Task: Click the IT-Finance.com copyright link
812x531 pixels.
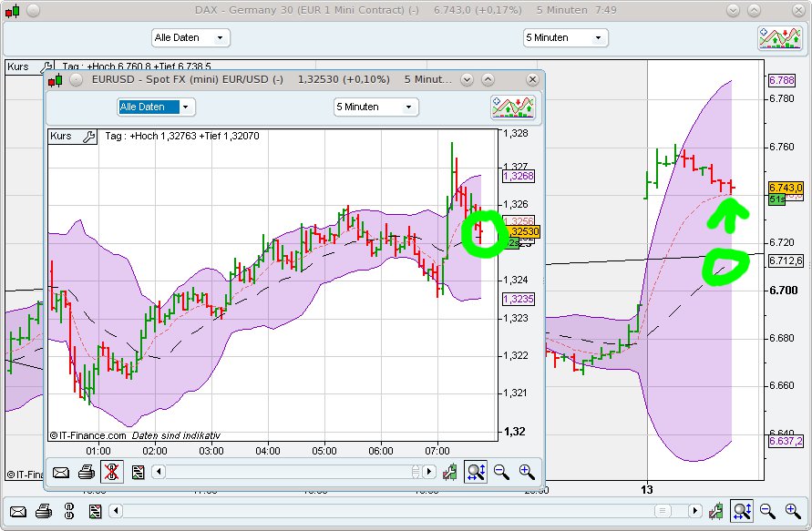Action: [93, 434]
